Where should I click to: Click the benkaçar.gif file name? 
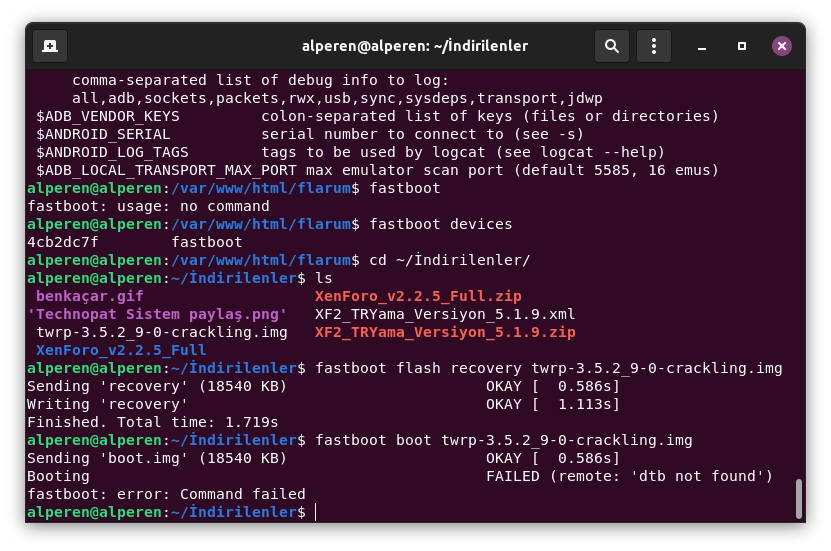pyautogui.click(x=90, y=296)
